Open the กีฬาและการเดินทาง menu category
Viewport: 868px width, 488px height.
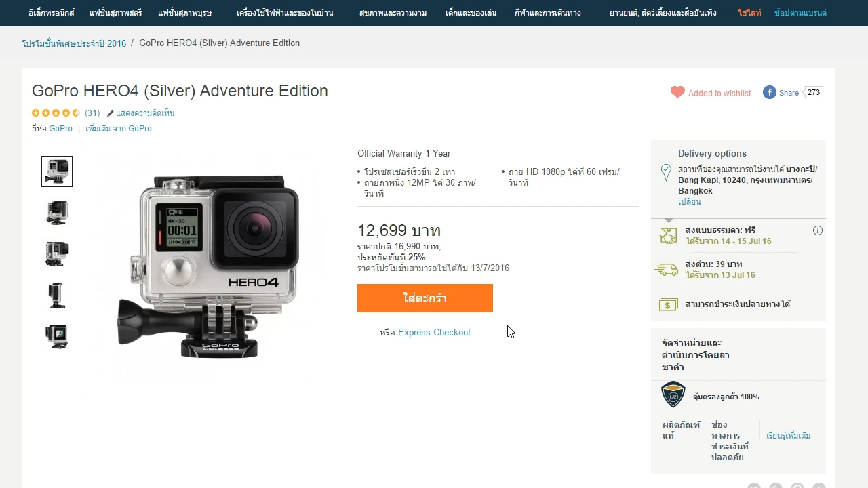(548, 13)
